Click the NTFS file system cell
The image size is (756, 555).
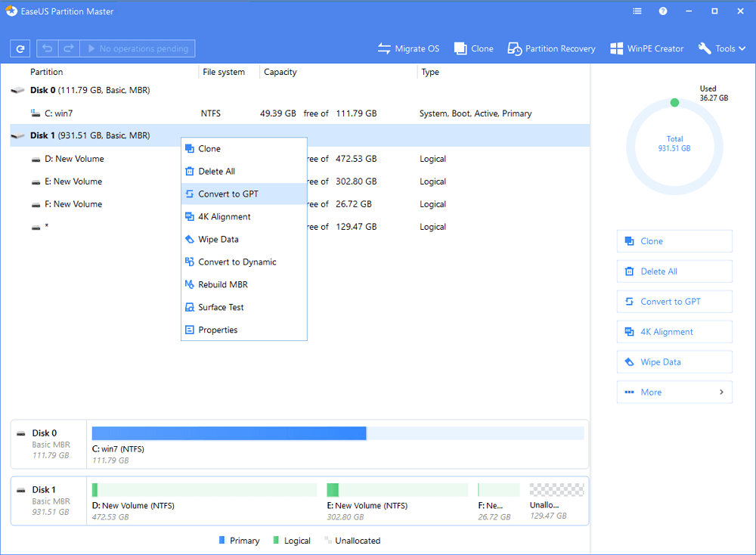[211, 113]
